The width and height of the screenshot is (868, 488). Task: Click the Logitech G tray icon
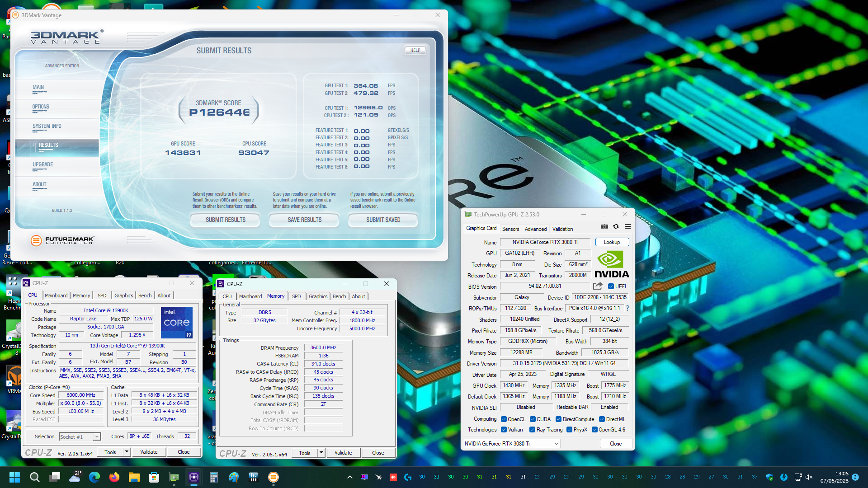pyautogui.click(x=408, y=477)
